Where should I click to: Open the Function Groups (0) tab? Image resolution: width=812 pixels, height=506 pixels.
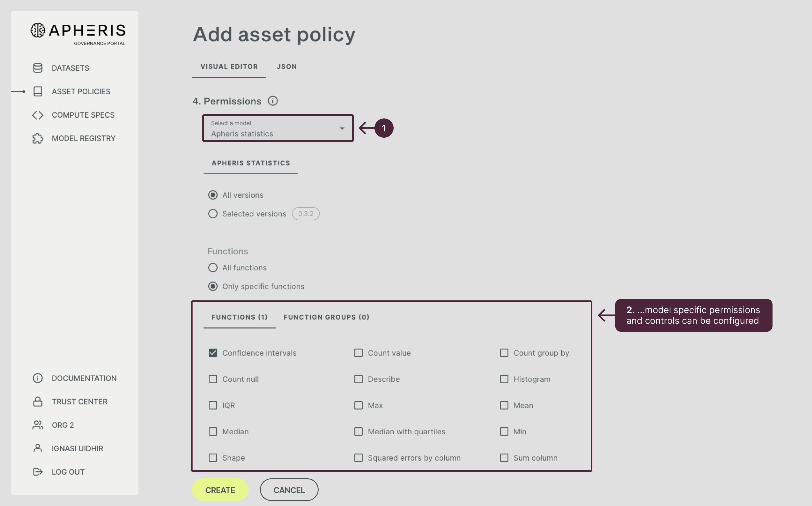click(326, 317)
